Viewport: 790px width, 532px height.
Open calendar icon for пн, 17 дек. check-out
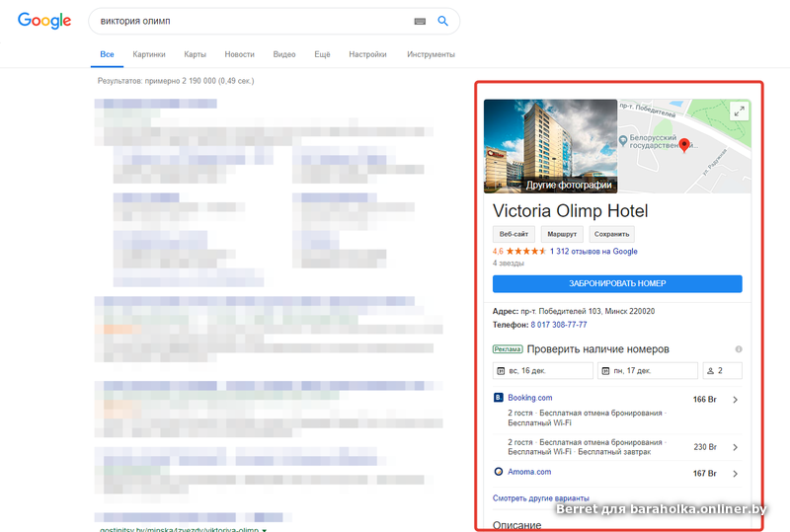click(x=605, y=371)
